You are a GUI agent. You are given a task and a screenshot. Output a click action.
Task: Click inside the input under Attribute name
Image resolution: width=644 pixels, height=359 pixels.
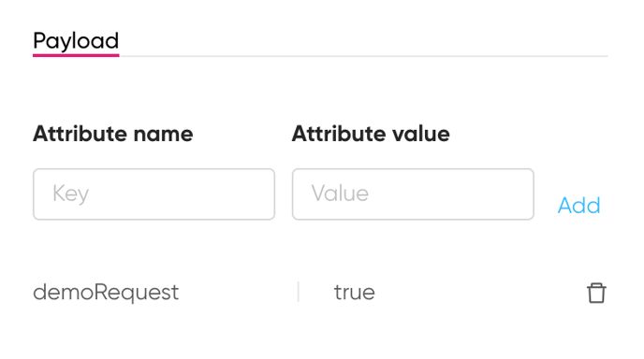click(x=154, y=194)
